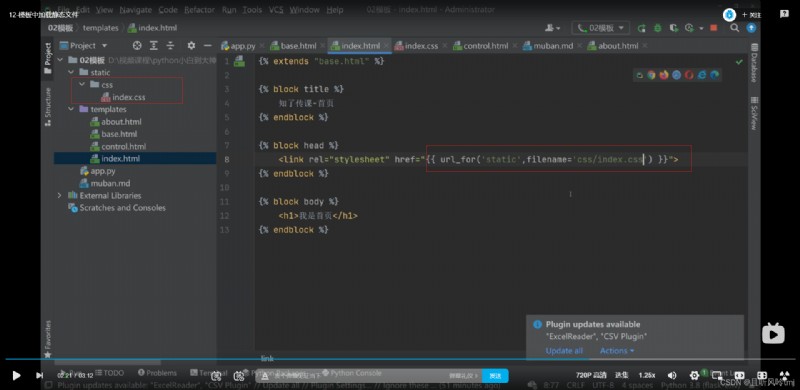This screenshot has width=800, height=390.
Task: Open the Database side panel
Action: [754, 63]
